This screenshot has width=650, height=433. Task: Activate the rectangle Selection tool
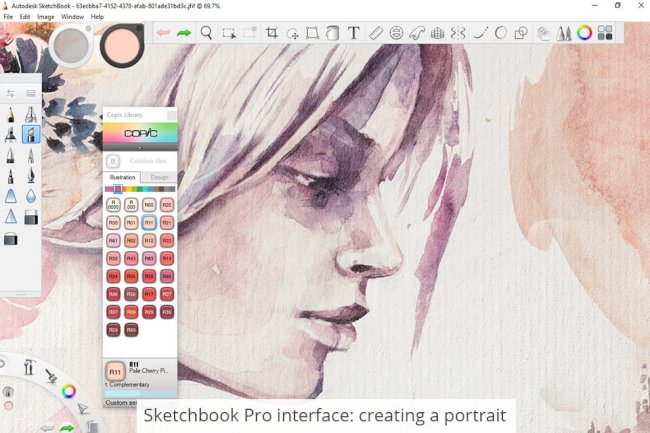pyautogui.click(x=229, y=33)
